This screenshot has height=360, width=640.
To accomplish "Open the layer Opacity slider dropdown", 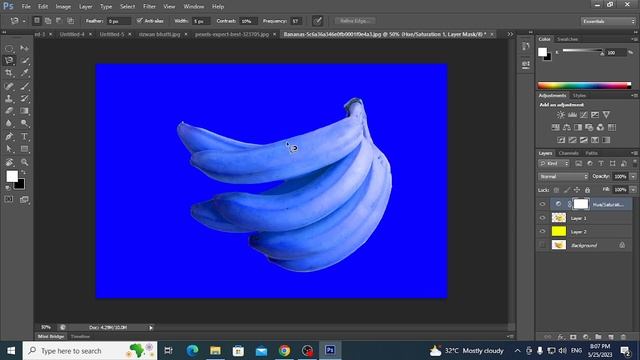I will pos(633,176).
